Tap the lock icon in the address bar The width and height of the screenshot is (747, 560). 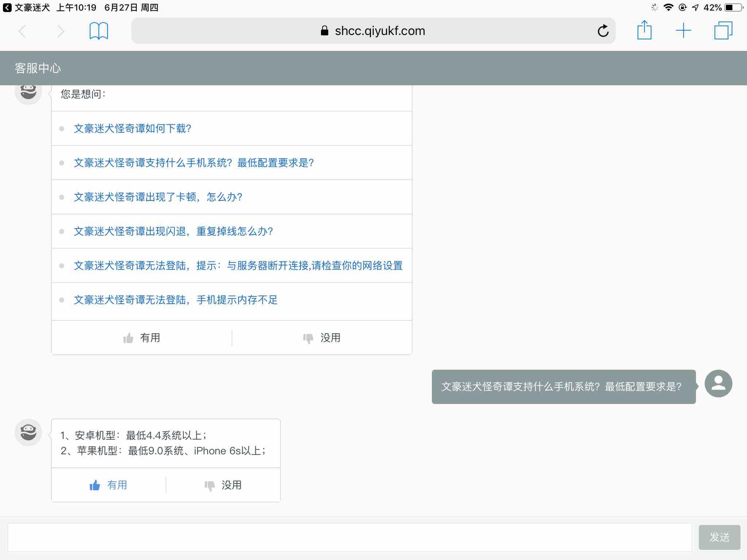pos(324,31)
